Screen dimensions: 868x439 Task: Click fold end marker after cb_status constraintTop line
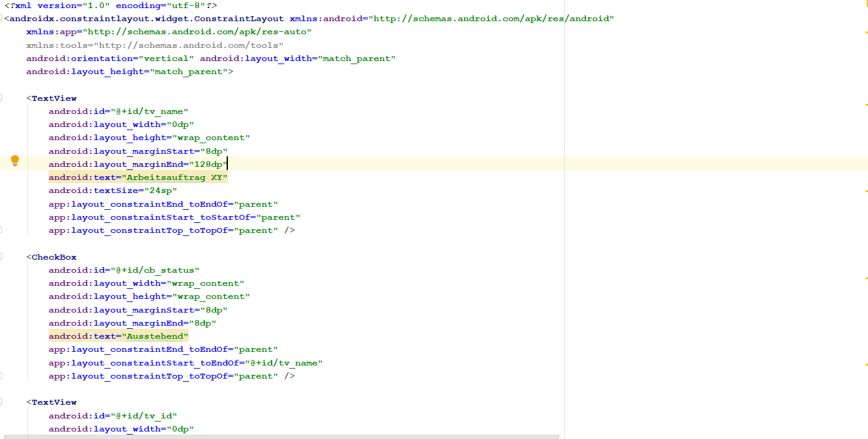(1, 376)
